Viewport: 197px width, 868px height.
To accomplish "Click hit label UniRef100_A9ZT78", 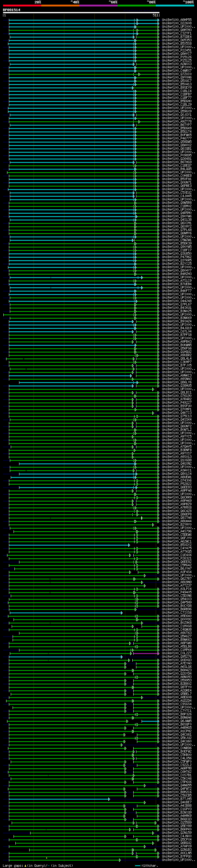I will pyautogui.click(x=177, y=122).
